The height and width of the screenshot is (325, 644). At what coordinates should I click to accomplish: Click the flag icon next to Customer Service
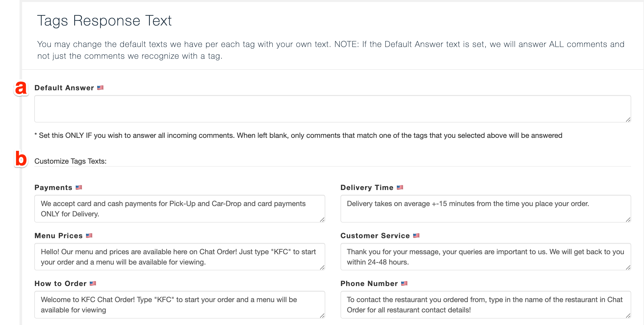(416, 236)
